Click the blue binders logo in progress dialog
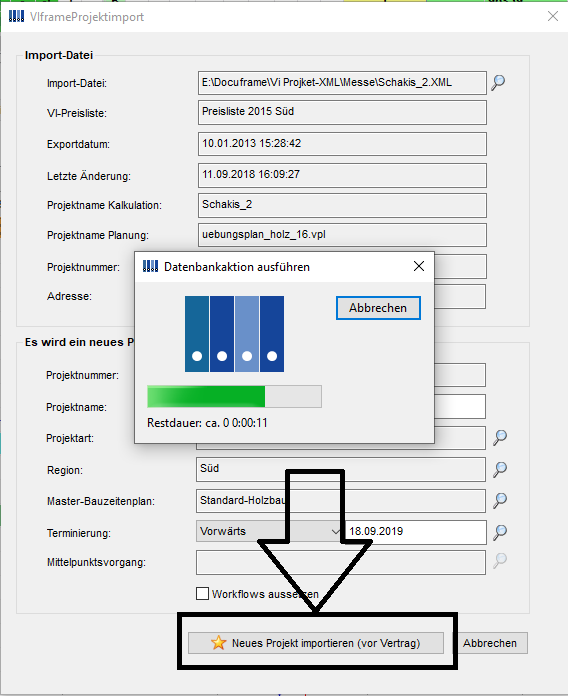 pos(234,334)
